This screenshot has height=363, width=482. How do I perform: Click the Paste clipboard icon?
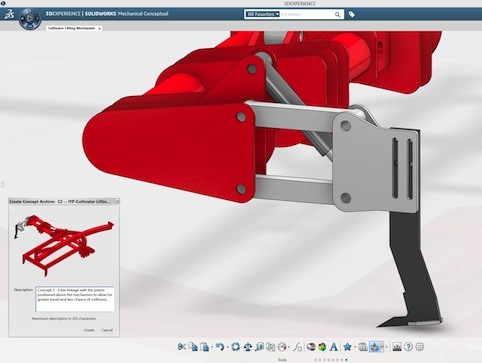204,347
